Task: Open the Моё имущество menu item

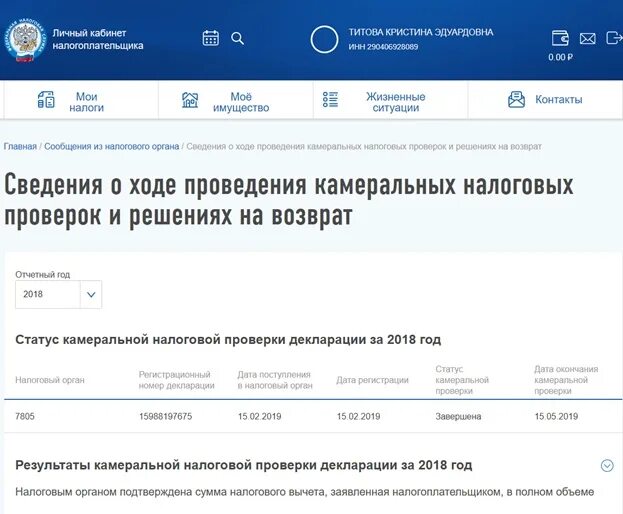Action: coord(236,100)
